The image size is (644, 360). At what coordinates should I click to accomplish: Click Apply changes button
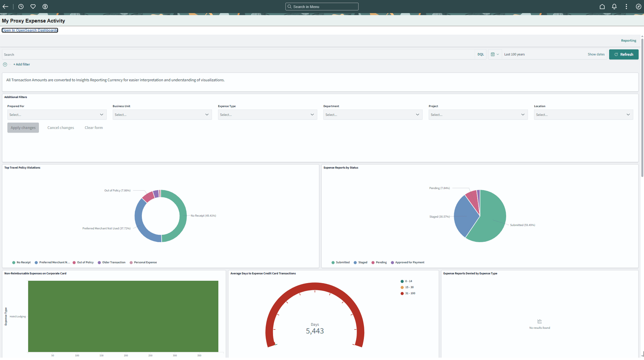point(23,128)
